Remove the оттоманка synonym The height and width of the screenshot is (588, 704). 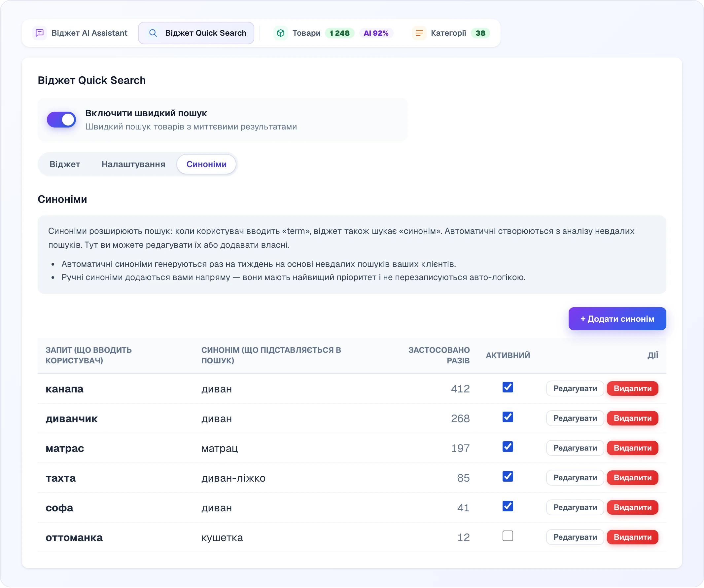(x=633, y=537)
